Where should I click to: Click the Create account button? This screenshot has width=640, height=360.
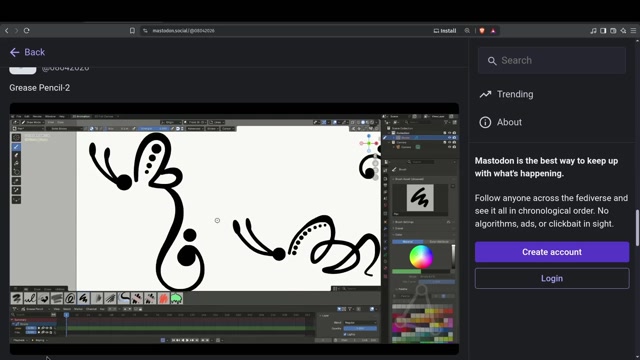552,252
